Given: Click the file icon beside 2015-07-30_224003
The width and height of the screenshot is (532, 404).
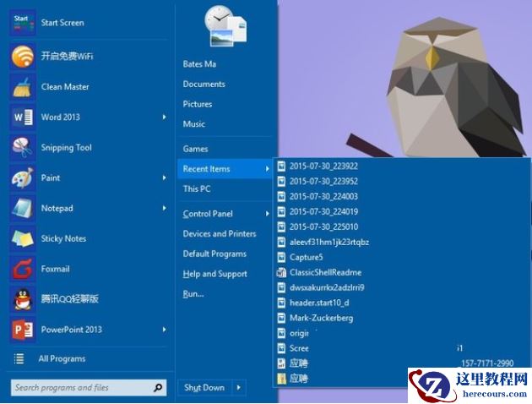Looking at the screenshot, I should point(281,197).
